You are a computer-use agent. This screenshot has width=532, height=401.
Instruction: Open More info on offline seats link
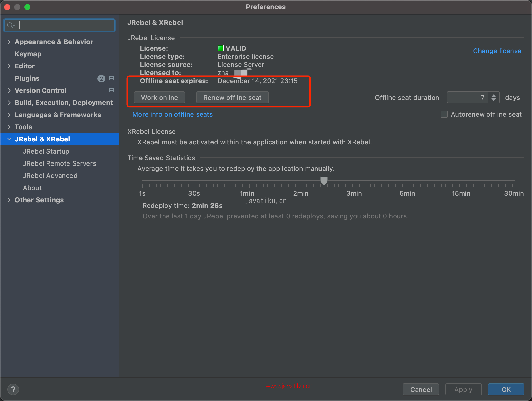pyautogui.click(x=172, y=114)
